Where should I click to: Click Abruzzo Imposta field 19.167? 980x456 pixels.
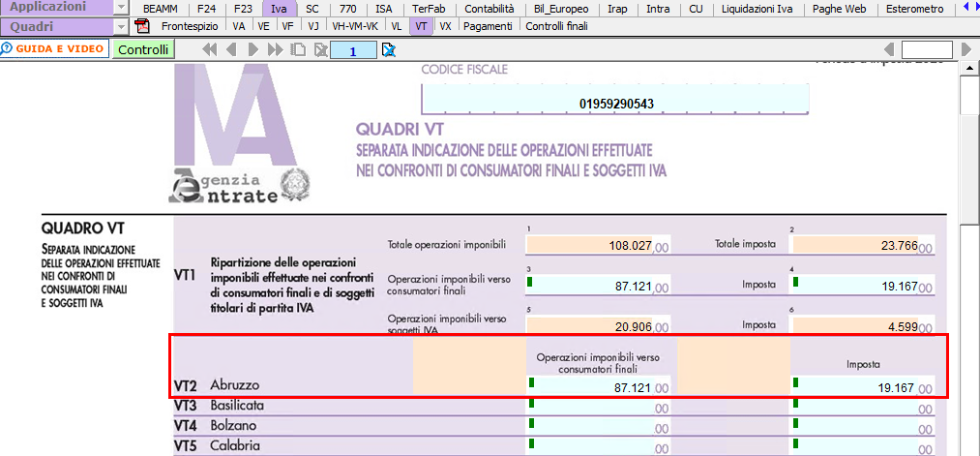coord(855,386)
